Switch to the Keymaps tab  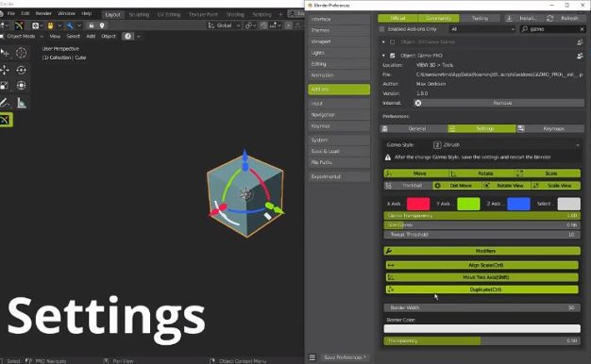[x=550, y=129]
